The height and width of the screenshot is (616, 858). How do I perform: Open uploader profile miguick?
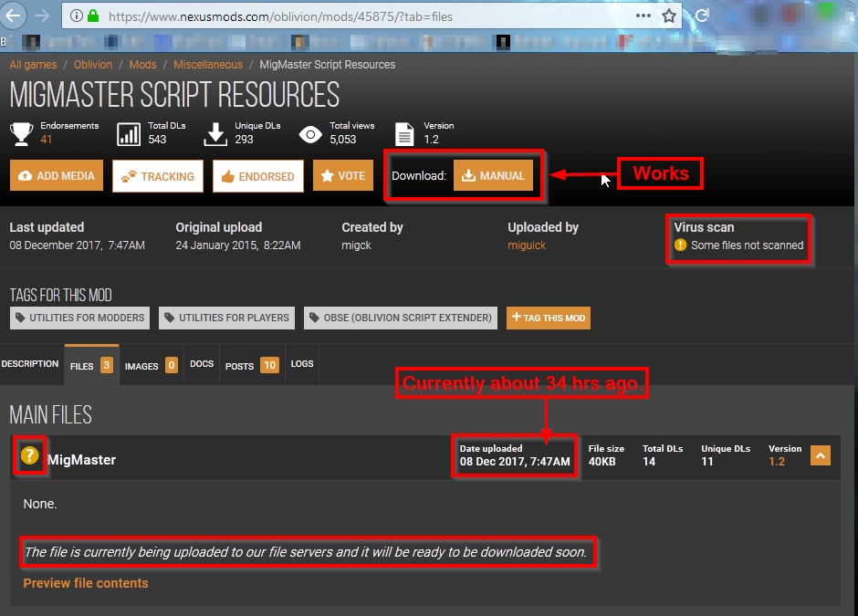[527, 245]
